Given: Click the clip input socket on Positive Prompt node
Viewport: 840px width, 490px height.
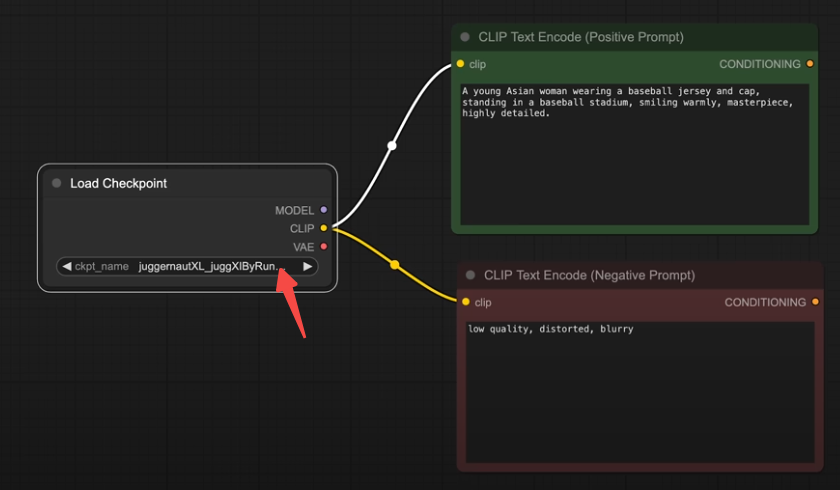Looking at the screenshot, I should click(x=460, y=64).
